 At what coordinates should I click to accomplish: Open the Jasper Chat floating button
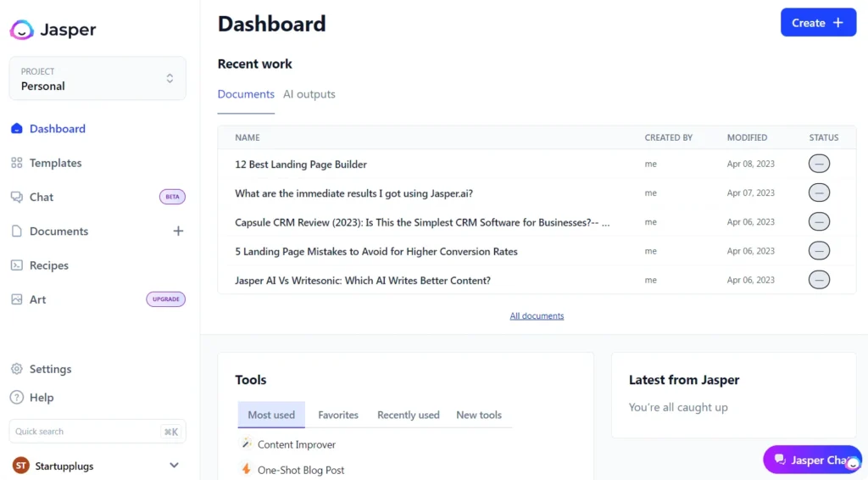(x=812, y=460)
